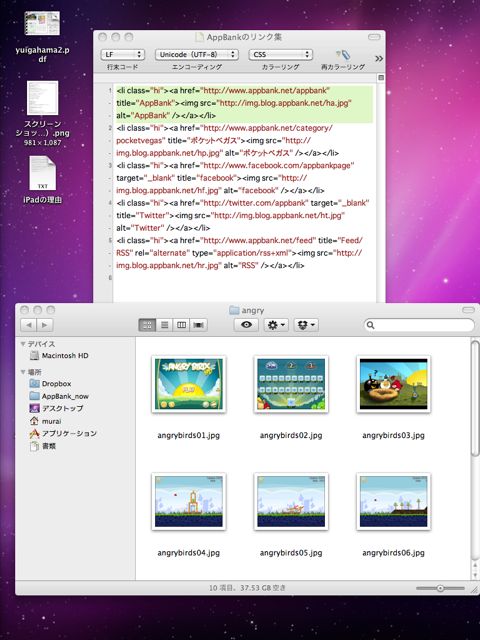Click line 1 number in editor gutter
480x640 pixels.
click(110, 90)
